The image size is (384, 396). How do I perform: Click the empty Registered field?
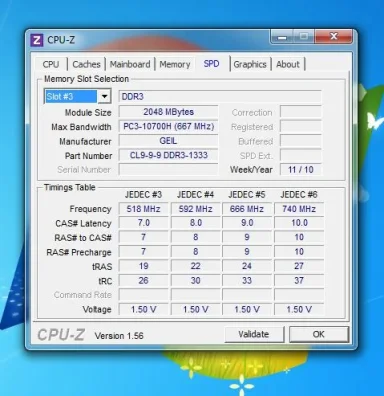point(301,127)
